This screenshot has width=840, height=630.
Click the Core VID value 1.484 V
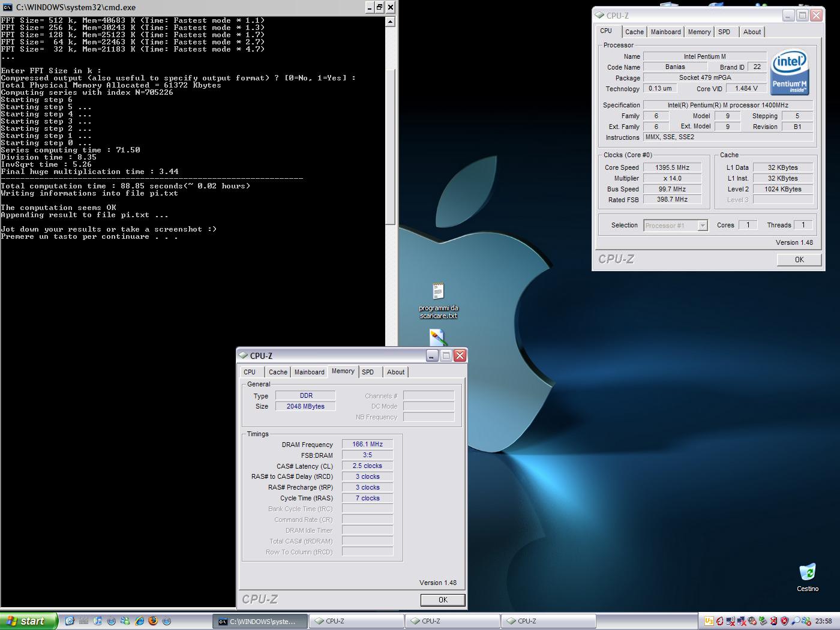746,88
